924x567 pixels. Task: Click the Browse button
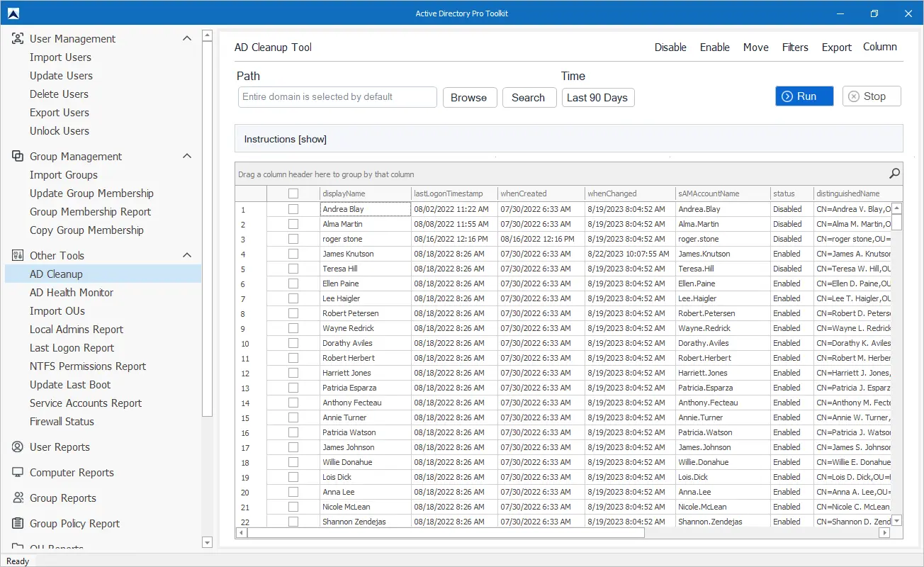click(469, 98)
